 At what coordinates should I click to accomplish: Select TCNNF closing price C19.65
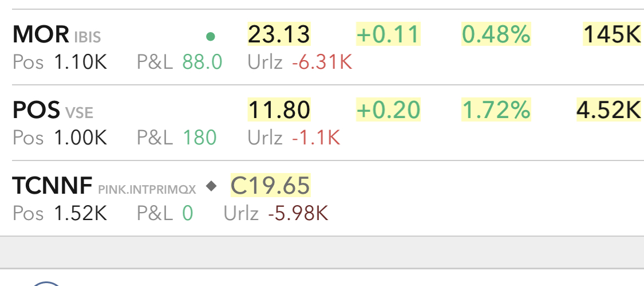pos(270,186)
